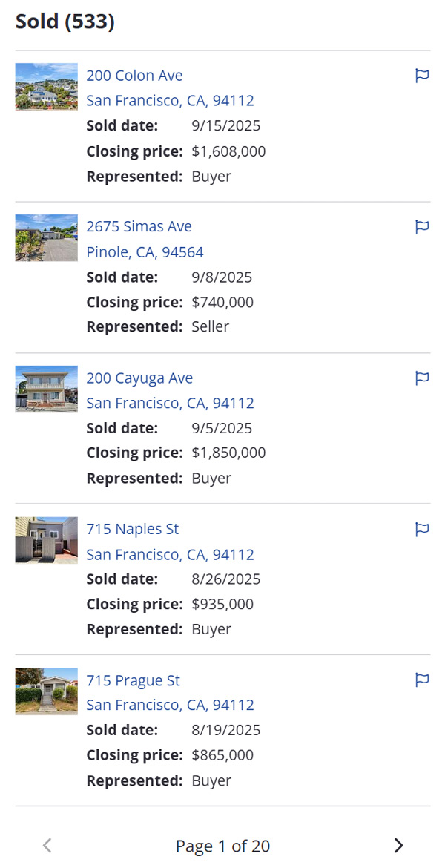Flag the 200 Cayuga Ave listing

point(422,378)
